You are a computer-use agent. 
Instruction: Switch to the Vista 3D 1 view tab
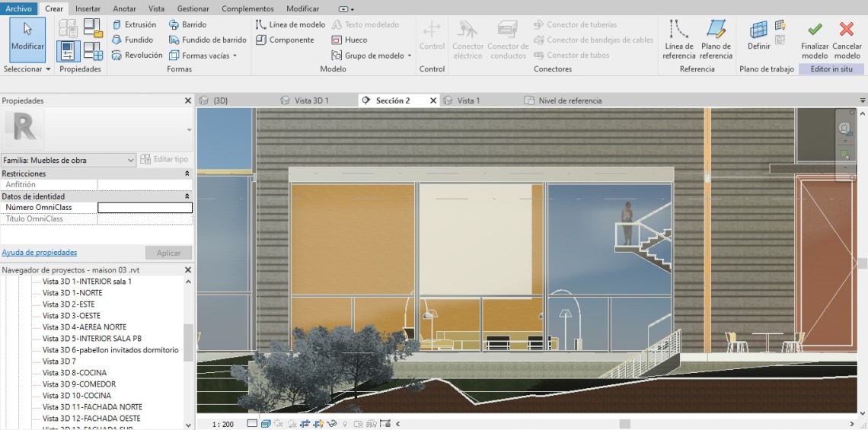coord(311,100)
